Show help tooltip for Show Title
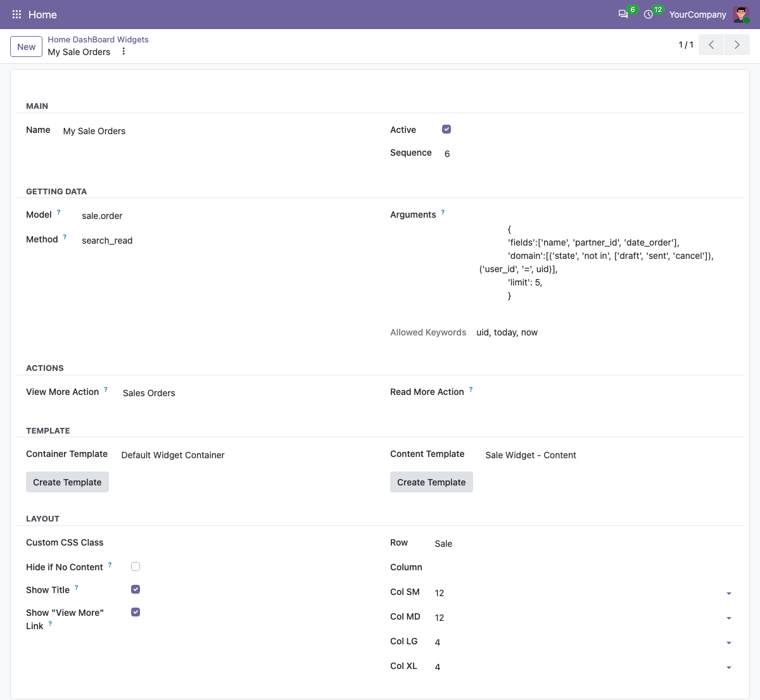Viewport: 760px width, 700px height. (77, 588)
